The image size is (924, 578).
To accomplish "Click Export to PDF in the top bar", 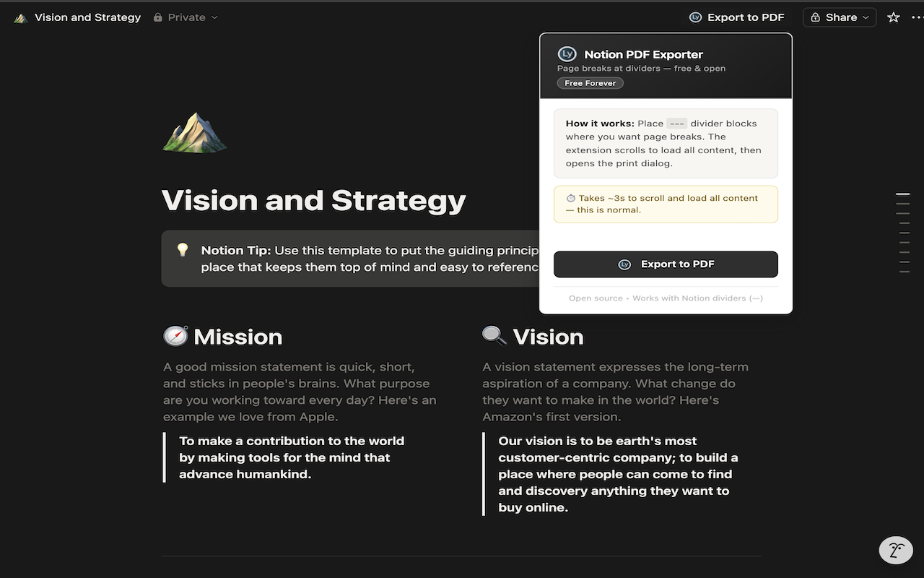I will [x=736, y=17].
